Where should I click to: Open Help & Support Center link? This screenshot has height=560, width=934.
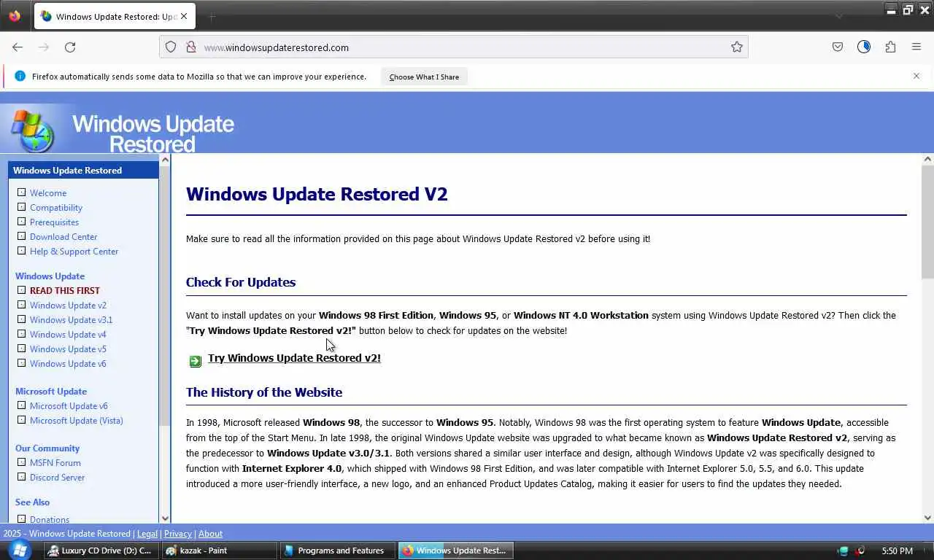click(74, 252)
